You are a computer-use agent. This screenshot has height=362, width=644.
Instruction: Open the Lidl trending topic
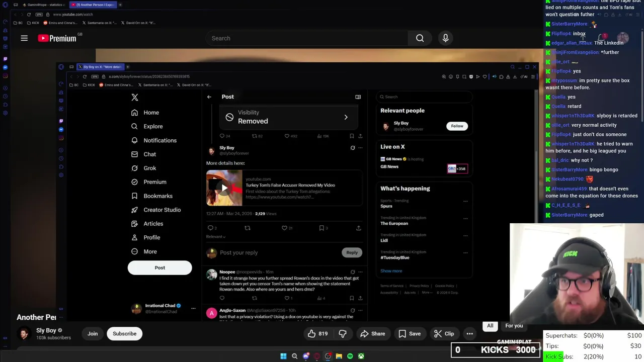[x=384, y=240]
